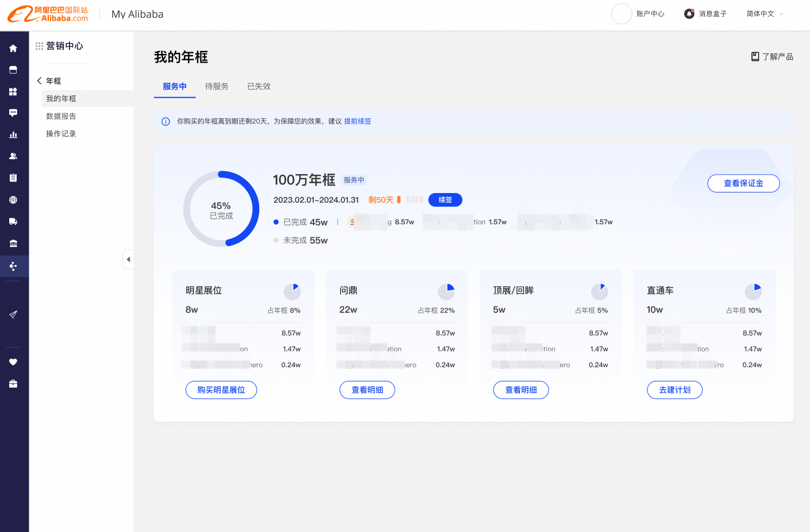Click the 22w amount in 问鼎 card
810x532 pixels.
pos(348,310)
